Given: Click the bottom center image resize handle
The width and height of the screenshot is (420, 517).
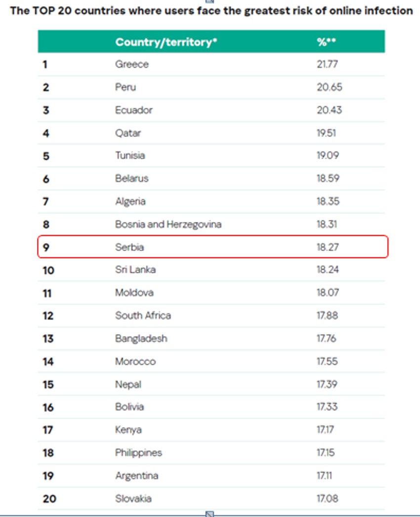Looking at the screenshot, I should pyautogui.click(x=210, y=514).
